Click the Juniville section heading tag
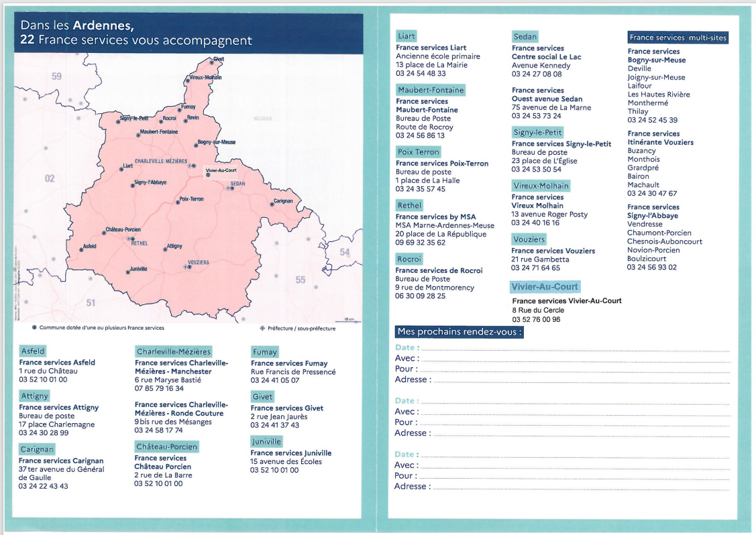 [x=266, y=442]
